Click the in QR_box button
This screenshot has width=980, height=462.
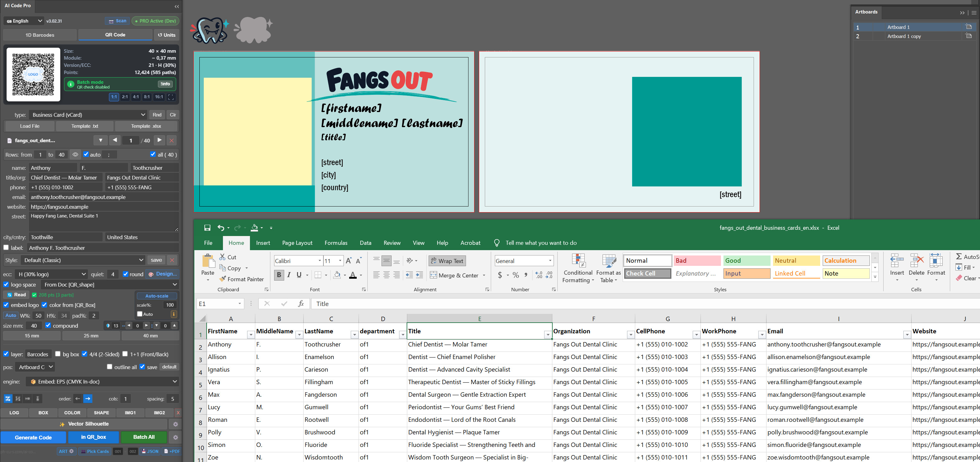(94, 437)
